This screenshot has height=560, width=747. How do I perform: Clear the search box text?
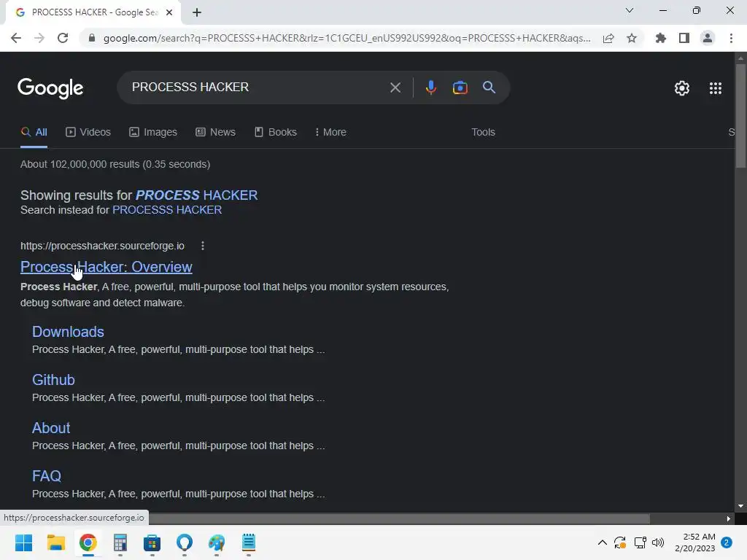[x=395, y=87]
